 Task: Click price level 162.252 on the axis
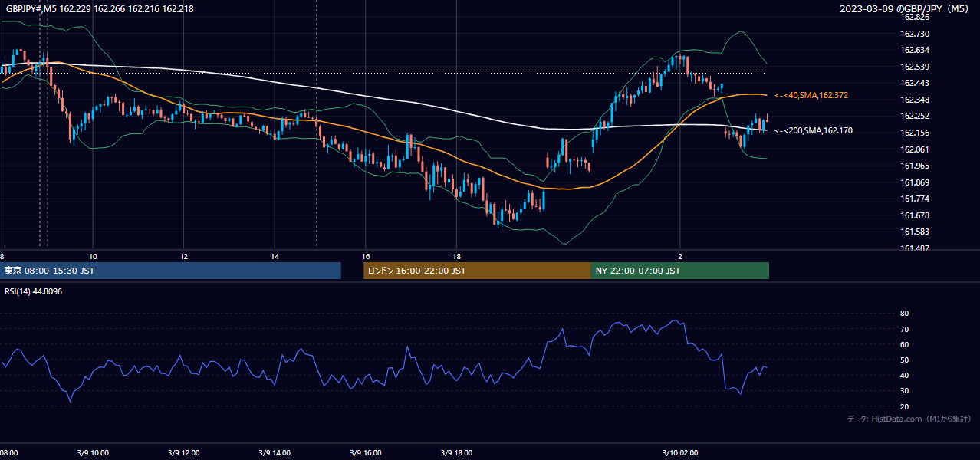(914, 117)
